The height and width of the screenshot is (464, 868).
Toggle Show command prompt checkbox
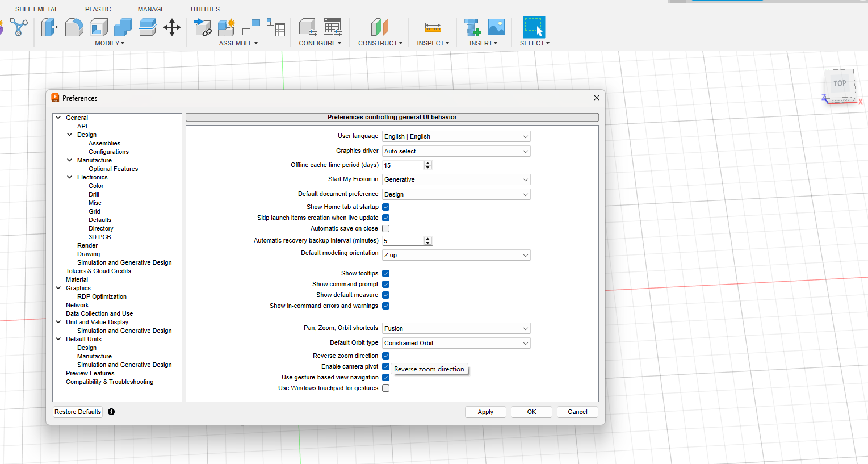coord(386,285)
